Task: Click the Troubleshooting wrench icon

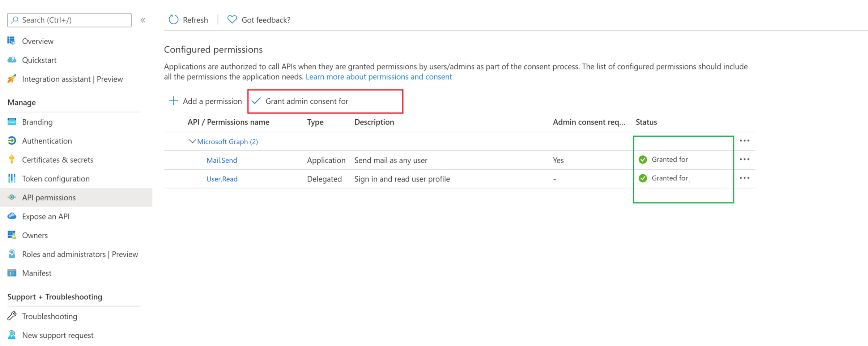Action: pyautogui.click(x=12, y=316)
